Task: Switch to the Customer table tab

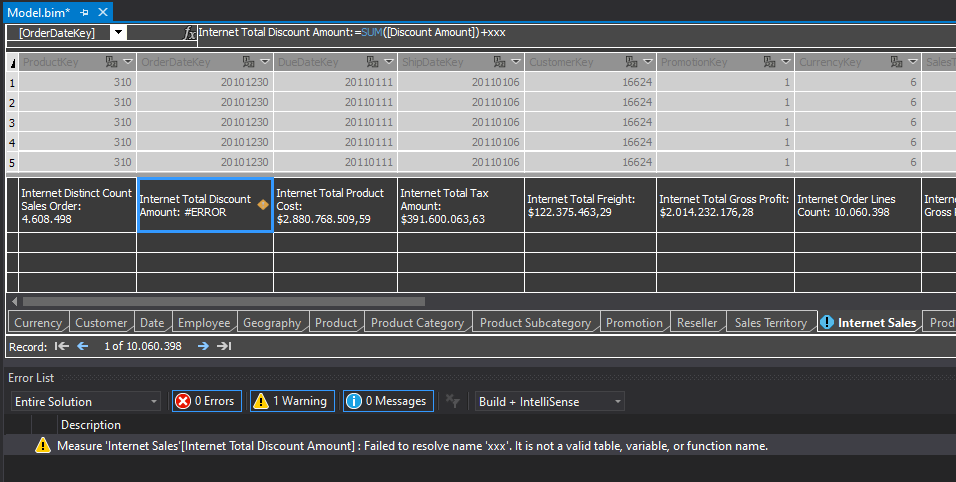Action: click(101, 323)
